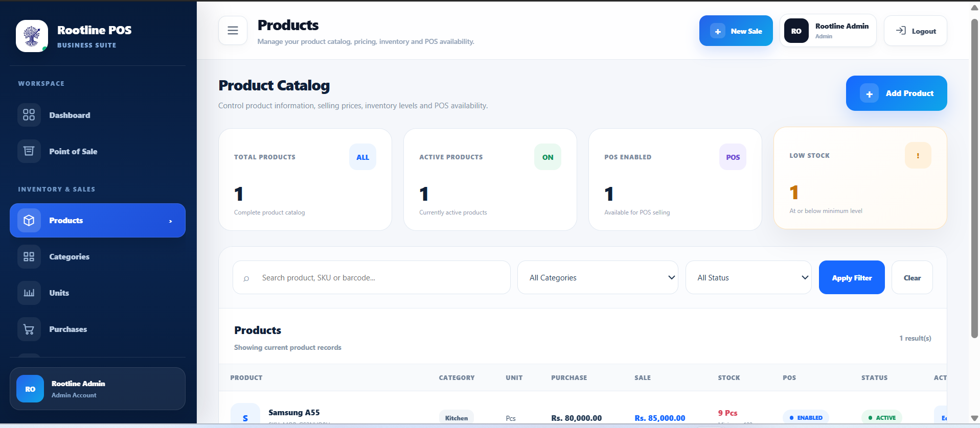Click the Samsung A55 product name
Image resolution: width=980 pixels, height=428 pixels.
point(294,412)
